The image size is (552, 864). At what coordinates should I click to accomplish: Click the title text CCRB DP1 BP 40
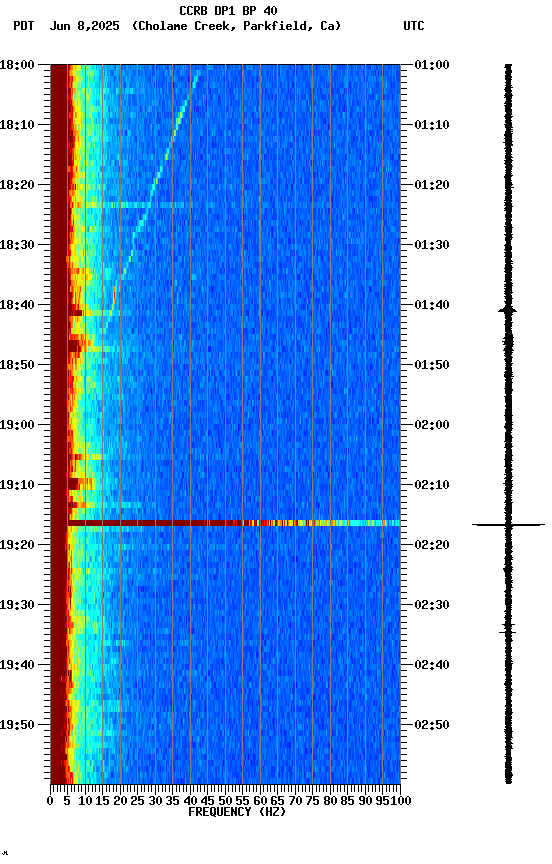(228, 10)
